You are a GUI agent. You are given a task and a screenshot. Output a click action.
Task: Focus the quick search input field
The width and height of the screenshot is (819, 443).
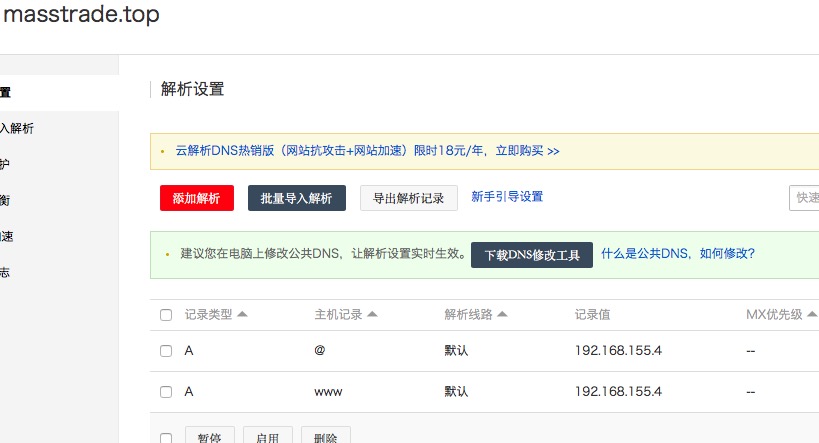(x=804, y=198)
